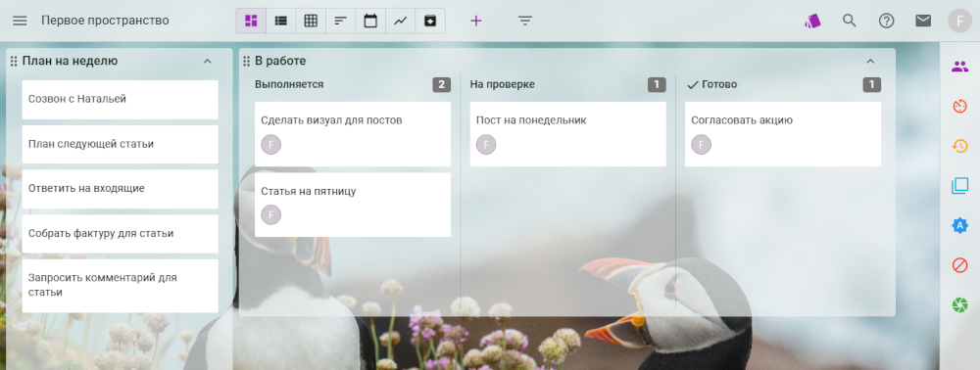The height and width of the screenshot is (370, 980).
Task: Open the history icon in sidebar
Action: 959,146
